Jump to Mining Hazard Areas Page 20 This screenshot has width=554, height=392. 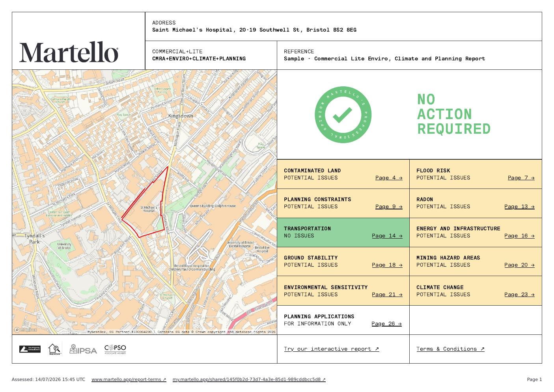click(519, 265)
